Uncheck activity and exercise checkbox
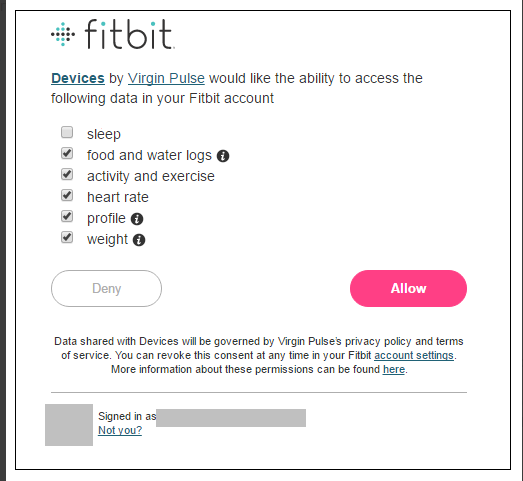Viewport: 523px width, 481px height. [67, 174]
